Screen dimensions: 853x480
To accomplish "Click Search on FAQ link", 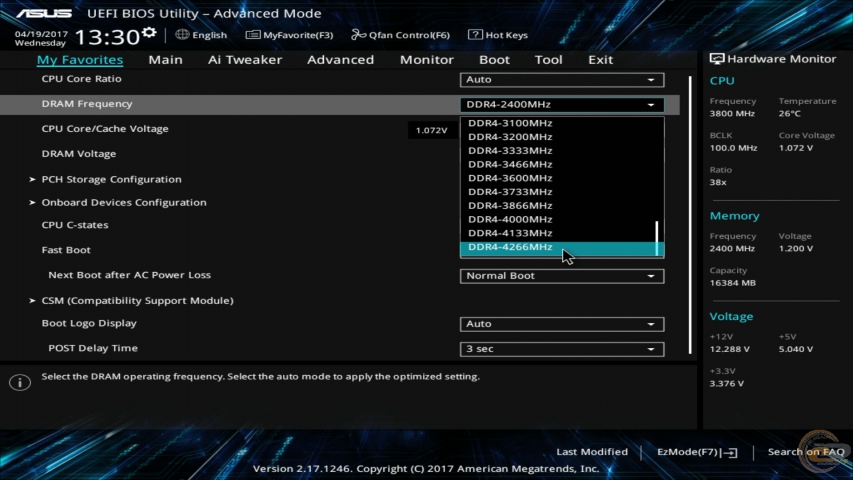I will pyautogui.click(x=806, y=452).
